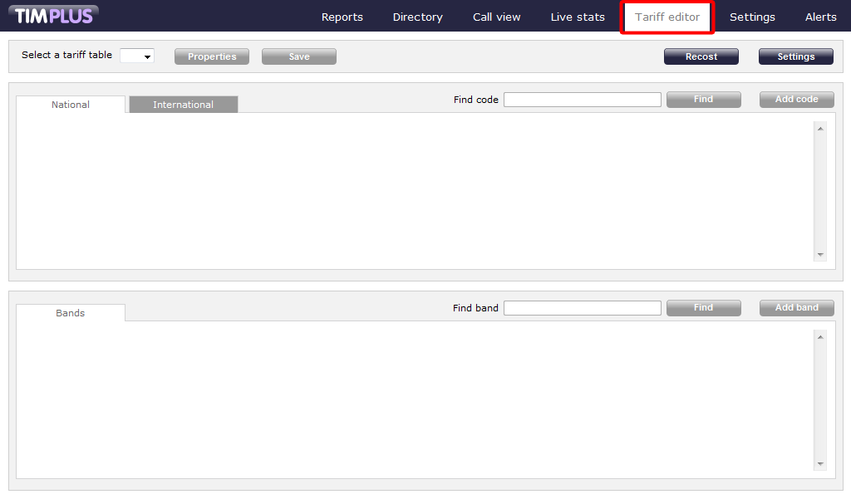Select the Bands tab

pos(71,312)
